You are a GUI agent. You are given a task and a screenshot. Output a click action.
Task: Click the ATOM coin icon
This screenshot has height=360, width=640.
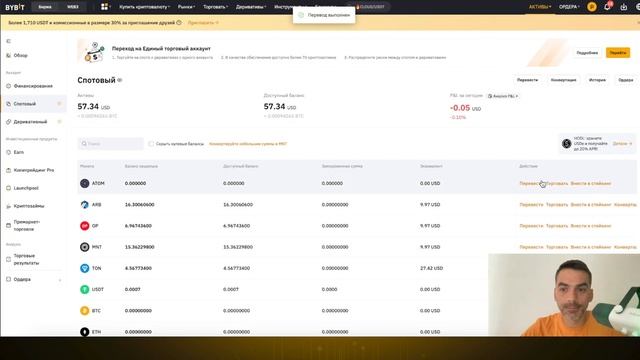pos(84,183)
